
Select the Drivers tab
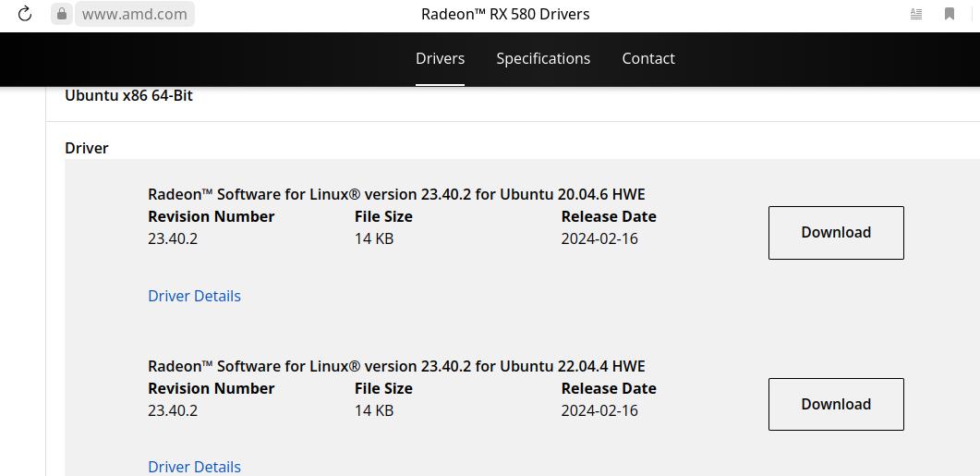pyautogui.click(x=440, y=59)
